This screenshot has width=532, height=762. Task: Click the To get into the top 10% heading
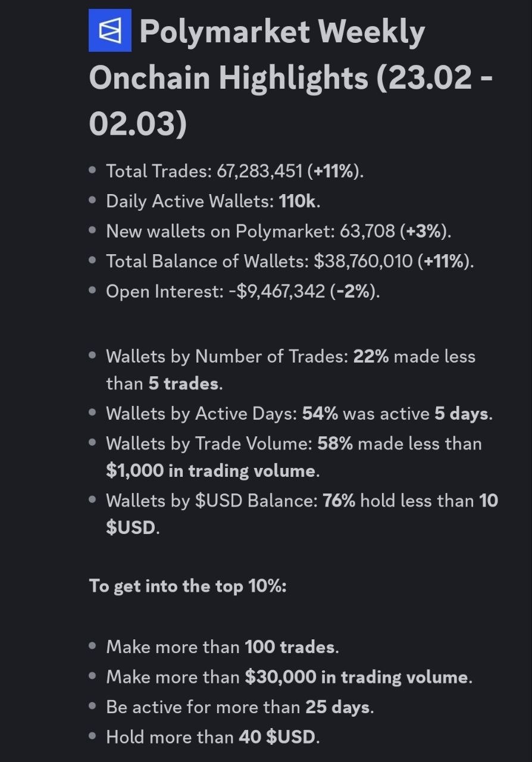click(x=188, y=586)
